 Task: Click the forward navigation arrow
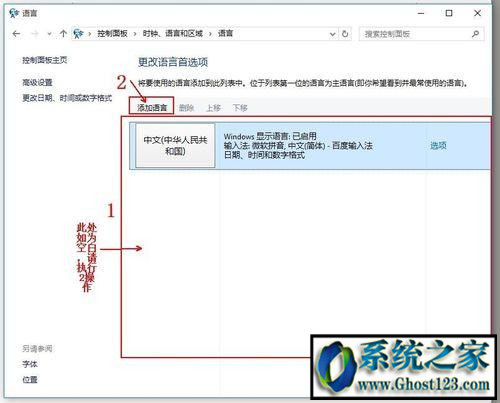(x=35, y=34)
